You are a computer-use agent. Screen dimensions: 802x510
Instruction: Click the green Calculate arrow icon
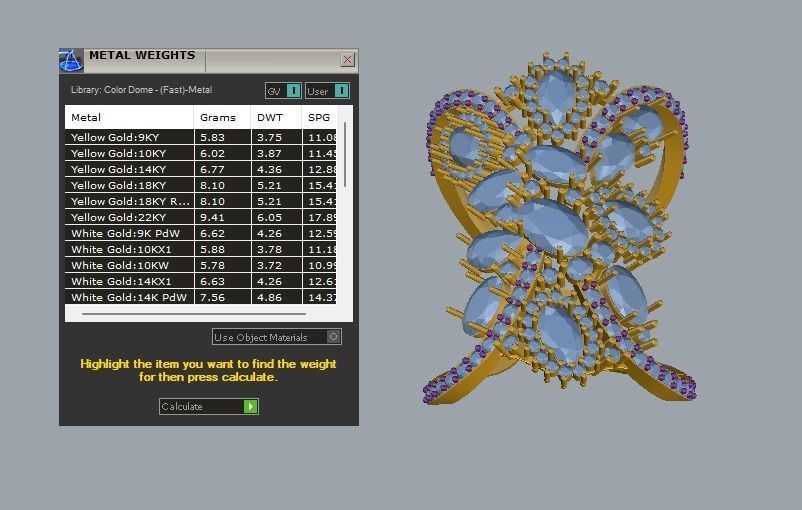click(x=251, y=406)
